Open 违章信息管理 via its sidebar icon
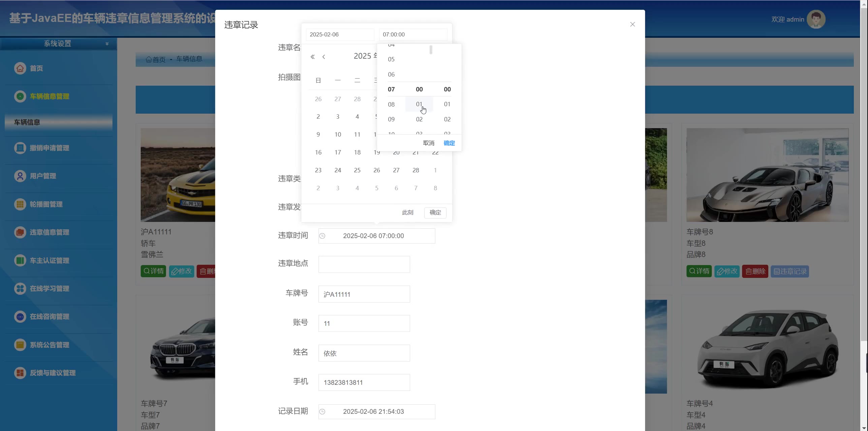This screenshot has height=431, width=868. click(20, 232)
